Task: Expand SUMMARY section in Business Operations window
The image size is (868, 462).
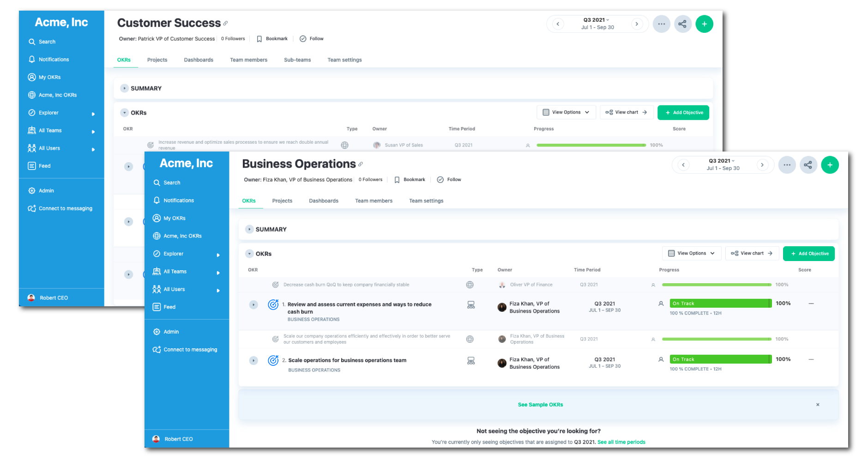Action: pyautogui.click(x=249, y=229)
